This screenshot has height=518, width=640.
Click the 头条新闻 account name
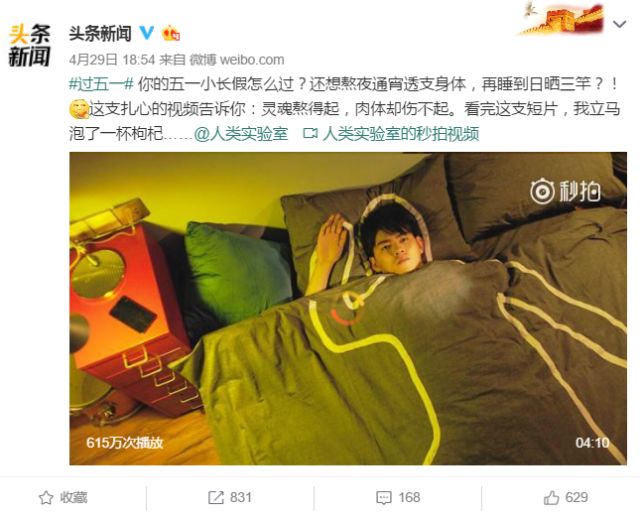point(100,33)
